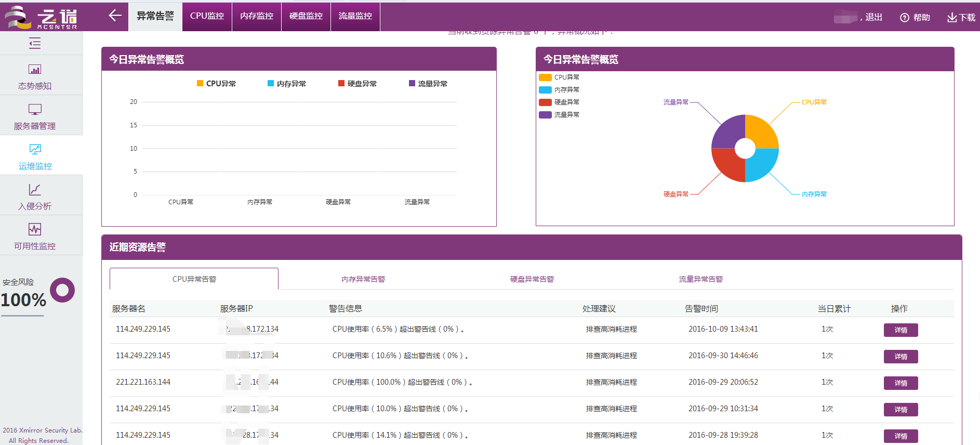Switch to 异常告警 tab
The width and height of the screenshot is (980, 445).
click(155, 16)
